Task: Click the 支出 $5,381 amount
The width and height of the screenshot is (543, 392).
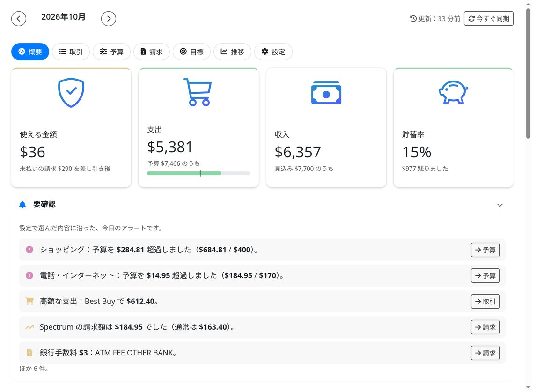Action: 169,147
